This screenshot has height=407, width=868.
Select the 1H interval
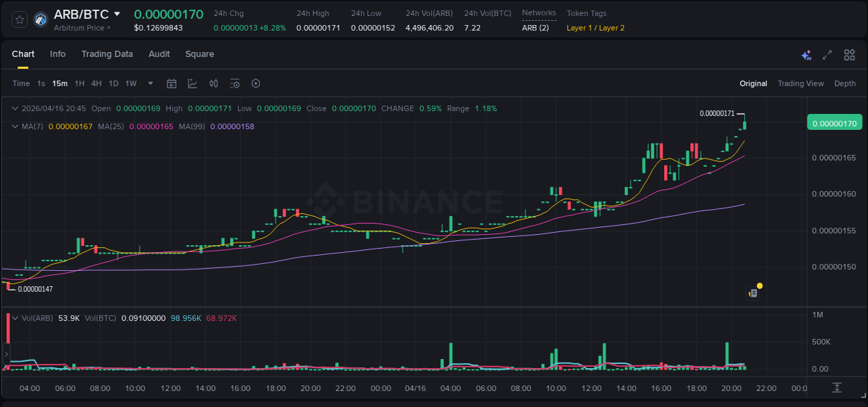(x=80, y=83)
